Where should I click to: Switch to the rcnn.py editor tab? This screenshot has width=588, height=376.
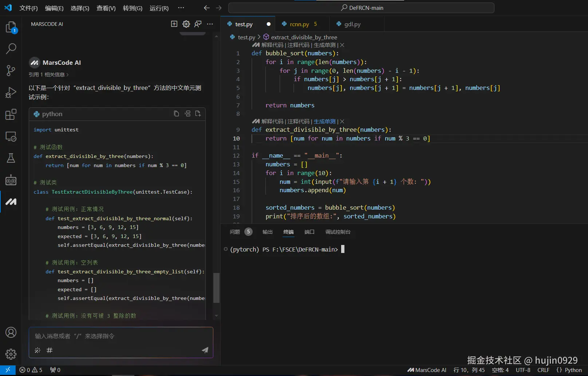(299, 24)
